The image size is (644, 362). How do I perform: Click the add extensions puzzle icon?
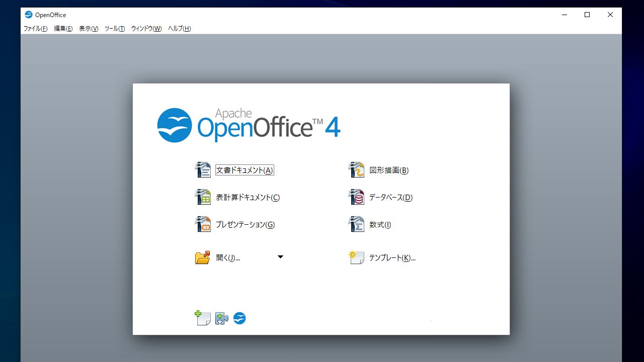click(x=222, y=318)
